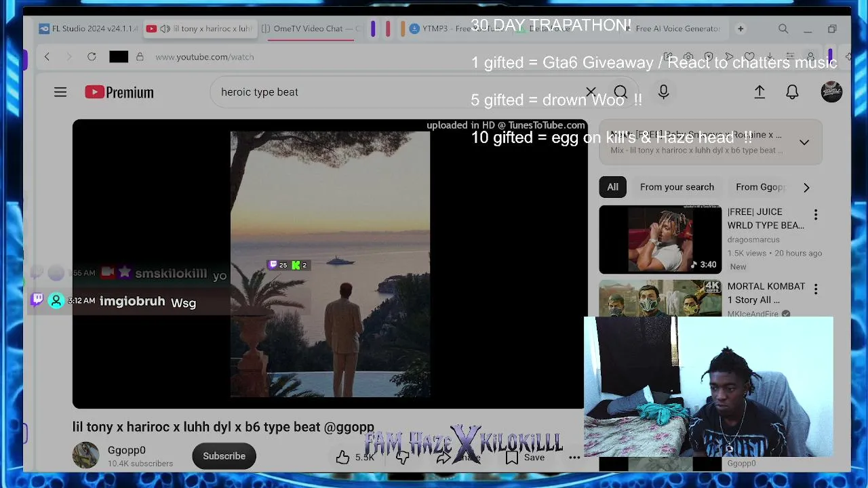Screen dimensions: 868x488
Task: Open options for the MORTAL KOMBAT video
Action: click(816, 289)
